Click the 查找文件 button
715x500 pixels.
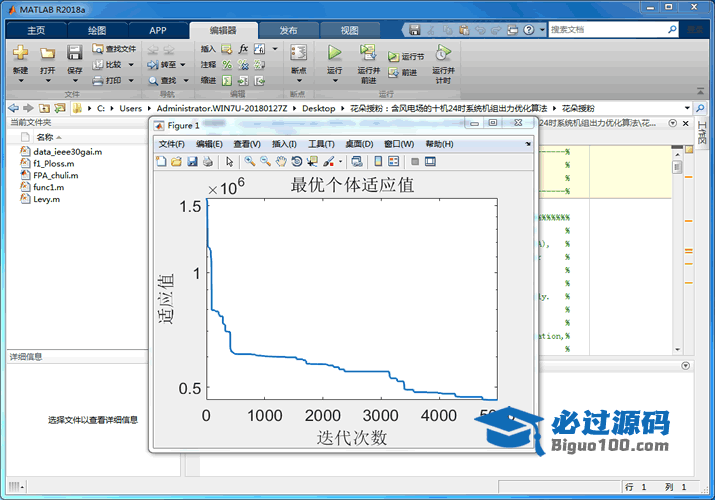(114, 48)
